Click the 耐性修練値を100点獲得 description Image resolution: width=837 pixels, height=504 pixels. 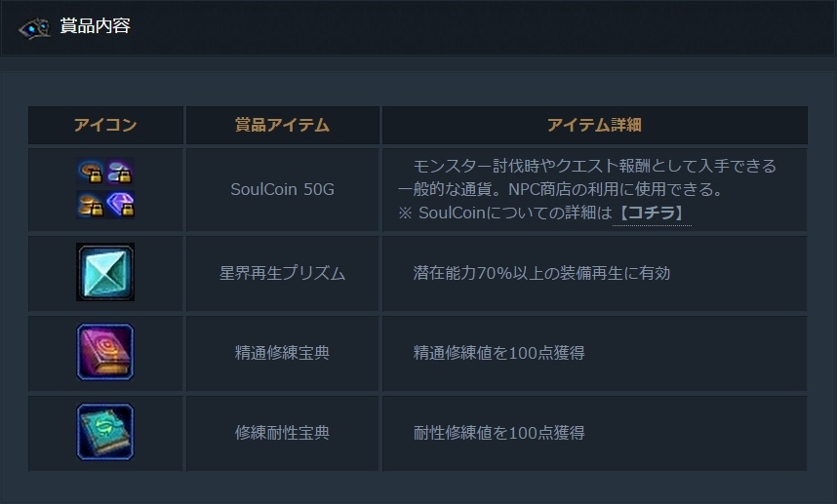click(498, 433)
